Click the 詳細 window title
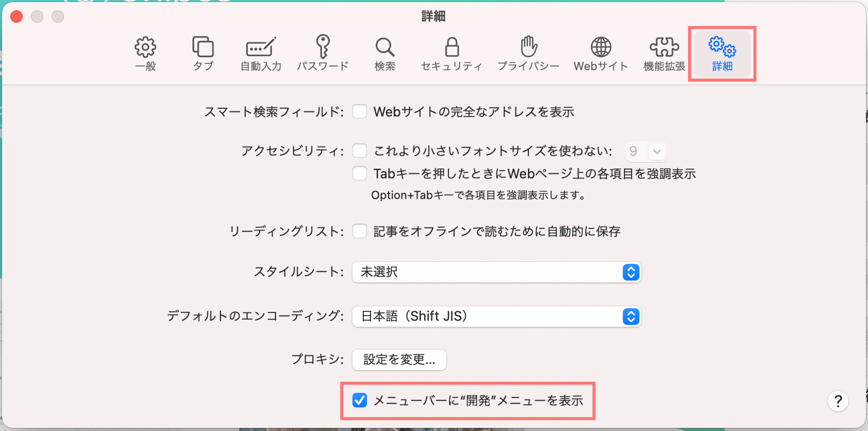Viewport: 868px width, 431px height. point(433,16)
